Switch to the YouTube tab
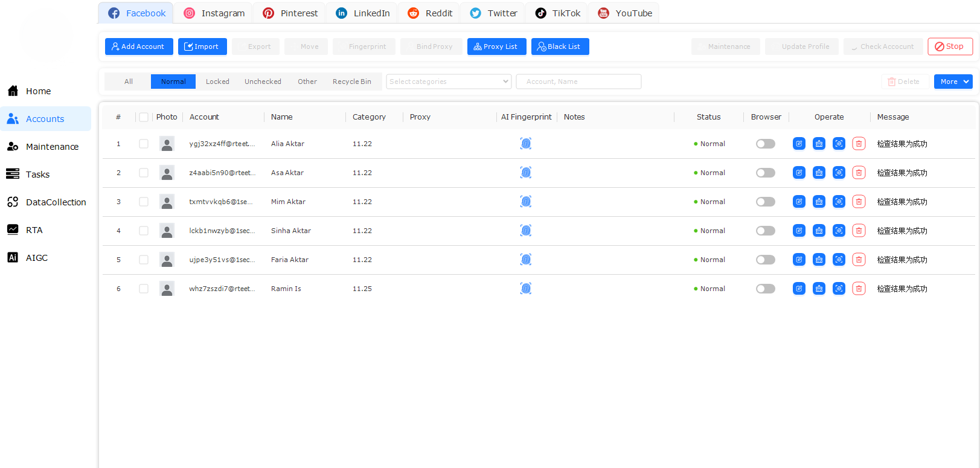Image resolution: width=980 pixels, height=468 pixels. [x=624, y=13]
